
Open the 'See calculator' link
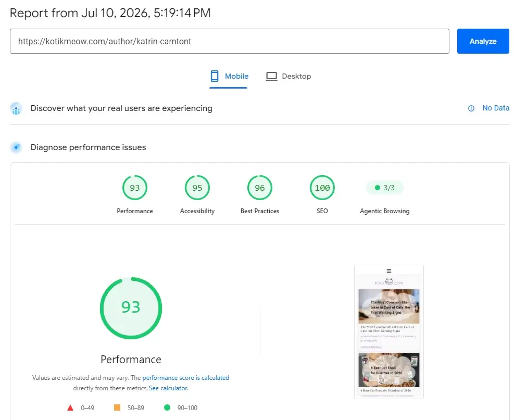(x=168, y=388)
